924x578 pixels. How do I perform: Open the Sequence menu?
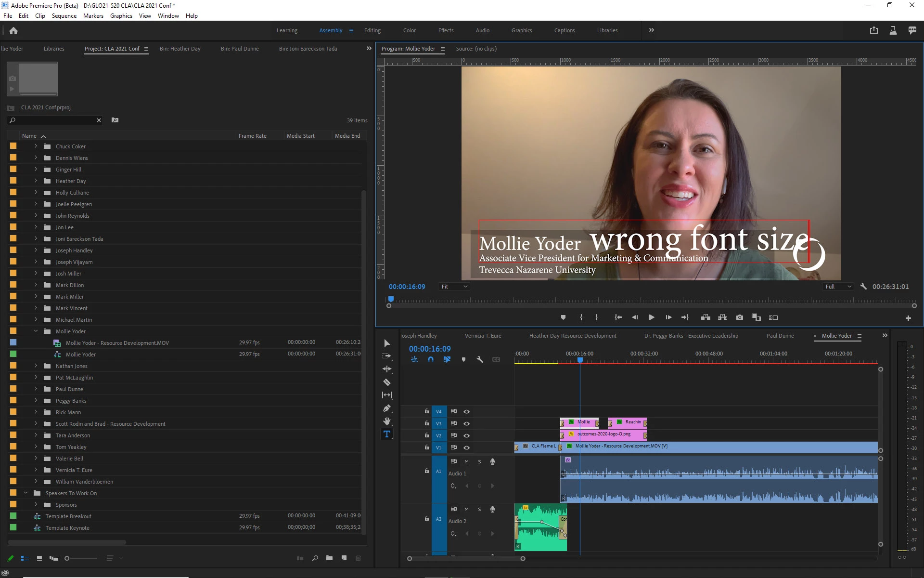click(x=64, y=16)
